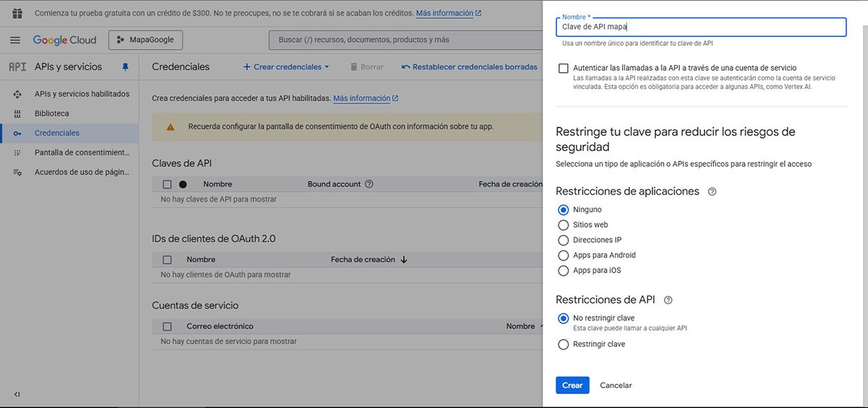This screenshot has height=408, width=868.
Task: Click the Credenciales key icon
Action: [17, 133]
